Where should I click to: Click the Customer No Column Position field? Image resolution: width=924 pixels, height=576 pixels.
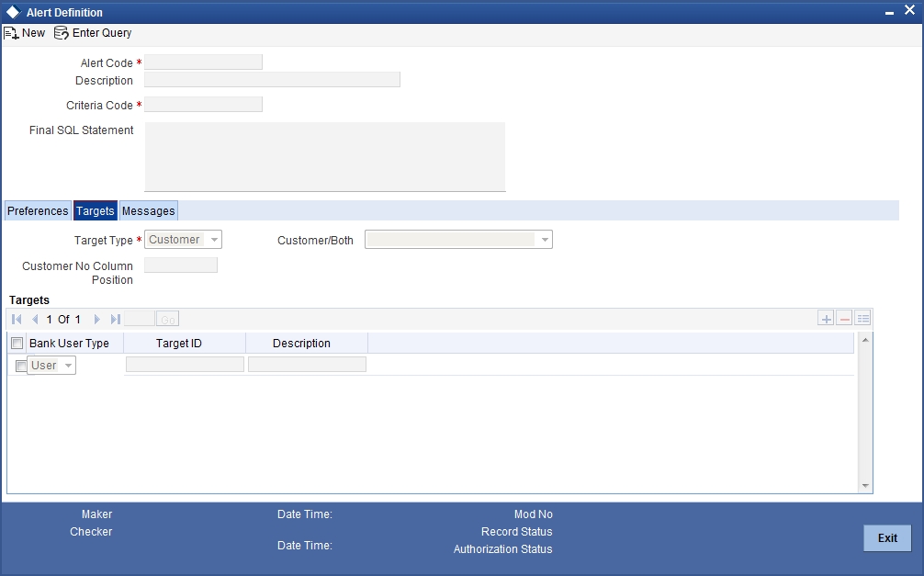click(181, 265)
